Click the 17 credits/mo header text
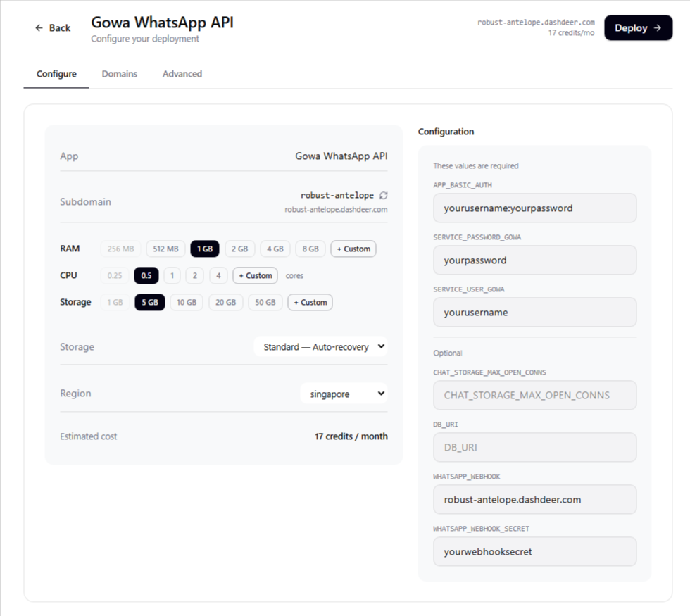 click(x=571, y=33)
